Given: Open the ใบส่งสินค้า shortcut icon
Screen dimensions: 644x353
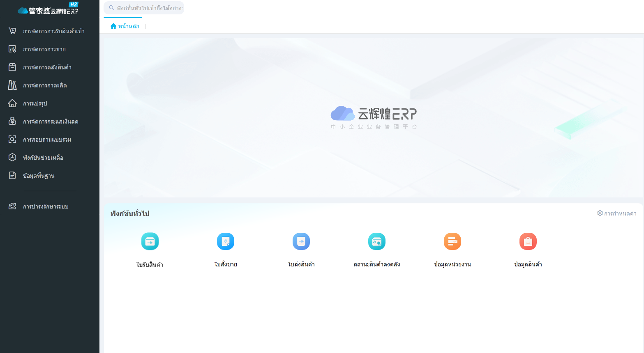Looking at the screenshot, I should tap(301, 241).
